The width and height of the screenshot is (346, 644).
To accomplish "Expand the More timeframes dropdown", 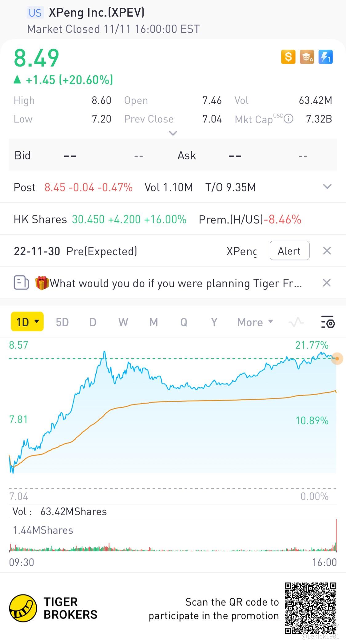I will click(x=255, y=322).
